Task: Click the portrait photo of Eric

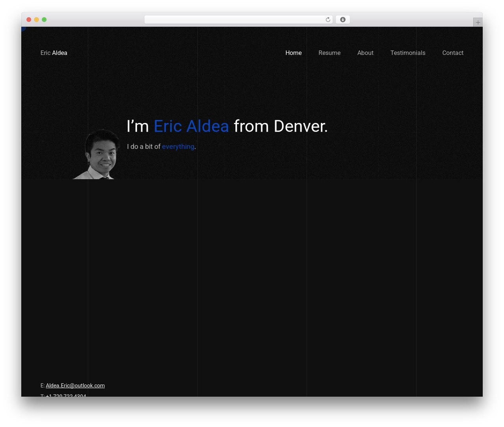Action: click(x=97, y=154)
